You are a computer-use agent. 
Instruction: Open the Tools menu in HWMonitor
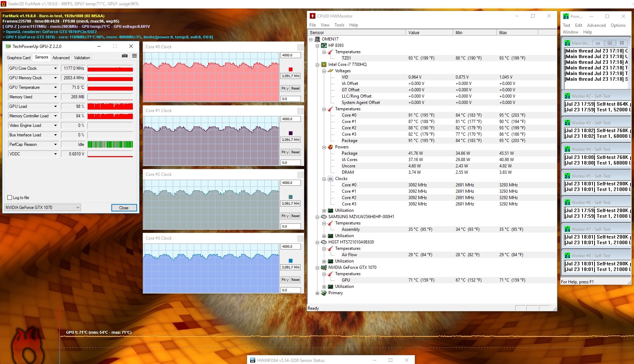click(339, 25)
